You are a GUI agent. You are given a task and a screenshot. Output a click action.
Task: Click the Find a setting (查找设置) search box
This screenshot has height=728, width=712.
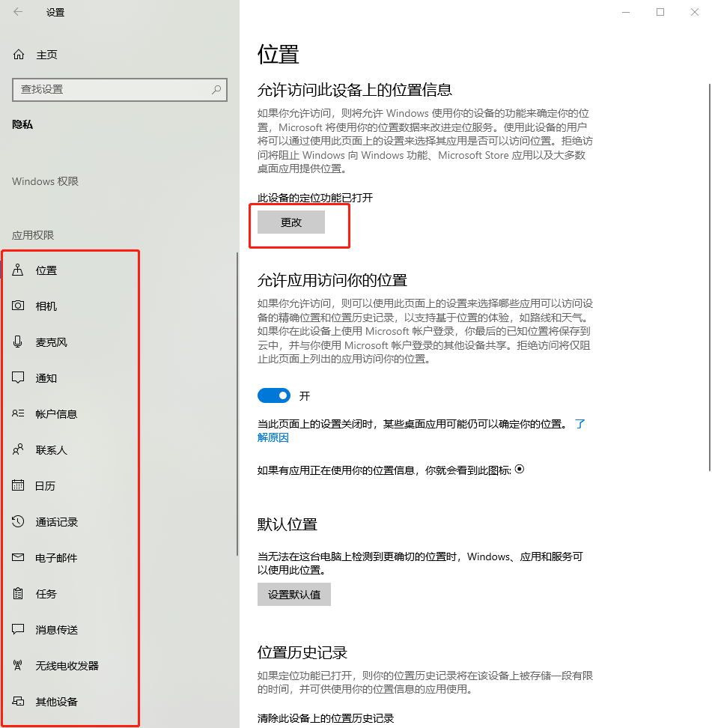point(112,89)
